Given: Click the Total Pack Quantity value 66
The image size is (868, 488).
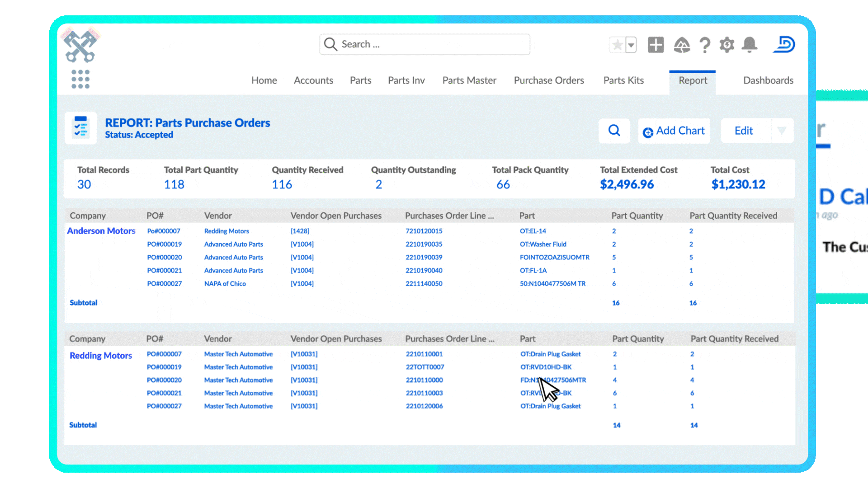Looking at the screenshot, I should coord(503,184).
